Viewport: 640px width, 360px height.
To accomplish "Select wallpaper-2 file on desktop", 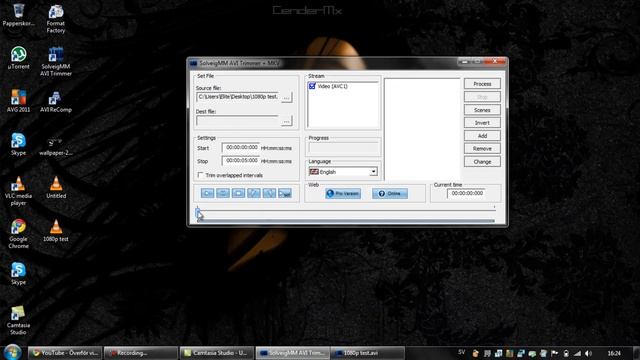I will click(56, 147).
